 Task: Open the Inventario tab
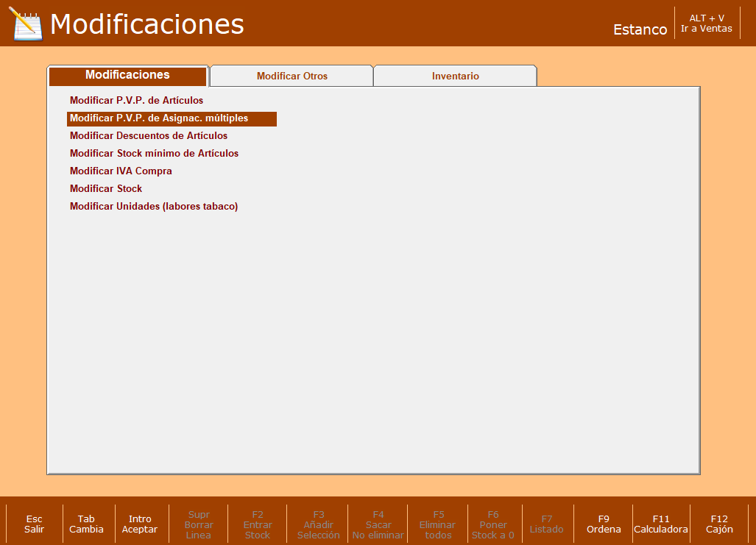click(x=455, y=76)
